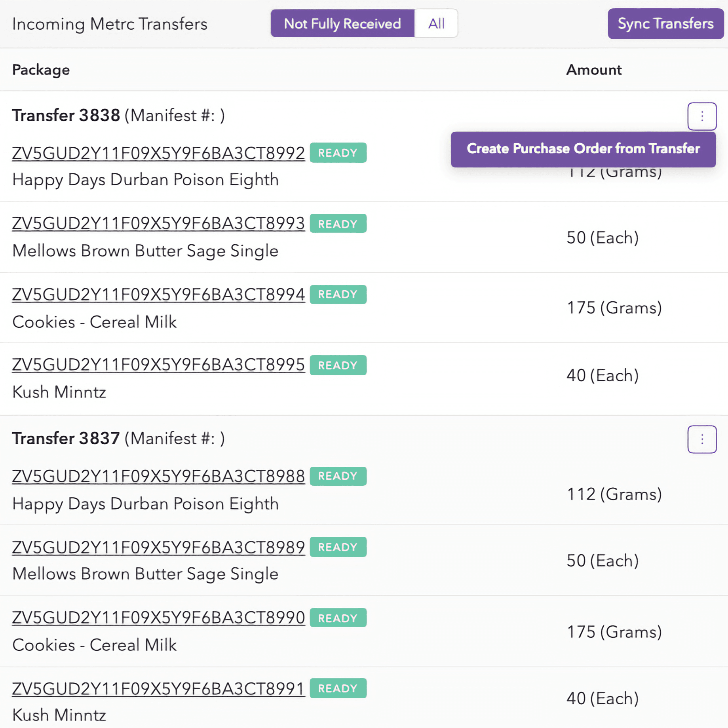
Task: Open the Transfer 3837 options menu
Action: coord(701,439)
